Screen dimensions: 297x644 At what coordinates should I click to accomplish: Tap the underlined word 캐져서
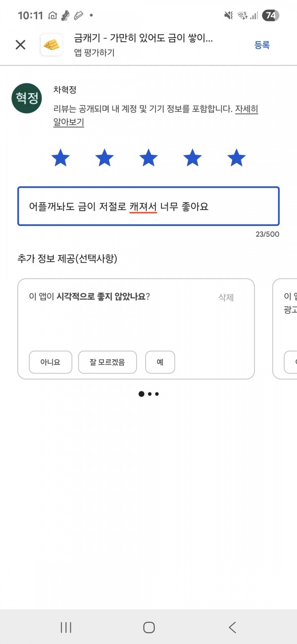tap(143, 207)
